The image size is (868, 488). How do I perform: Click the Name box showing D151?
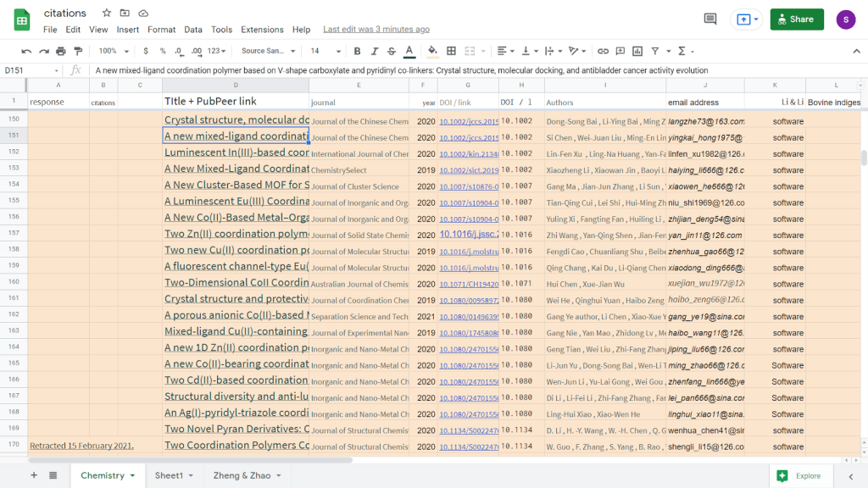point(30,70)
